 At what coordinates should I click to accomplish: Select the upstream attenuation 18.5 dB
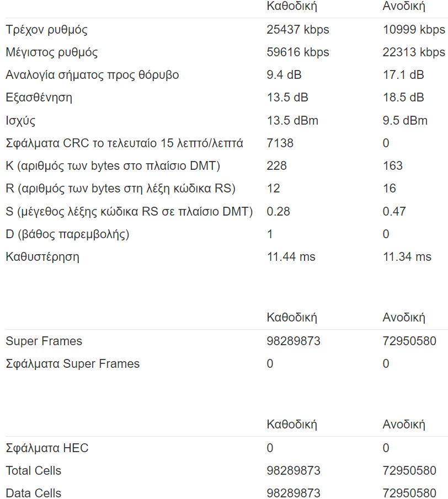pos(403,98)
